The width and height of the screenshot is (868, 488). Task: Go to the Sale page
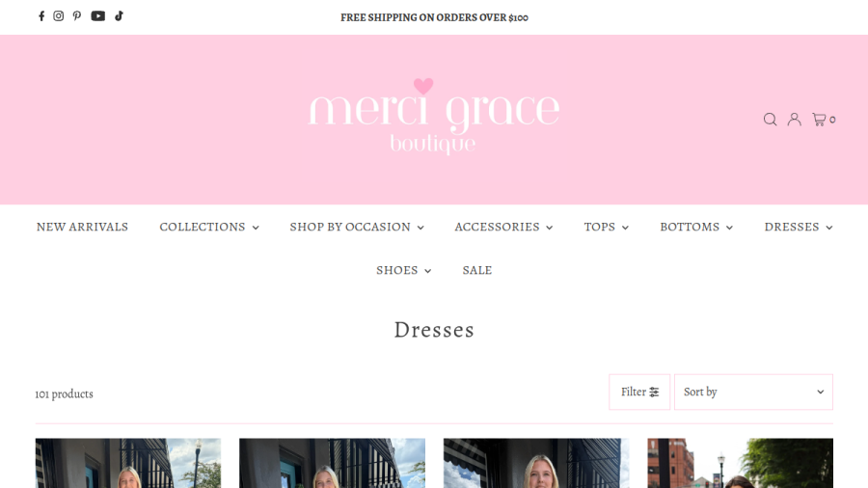[477, 271]
